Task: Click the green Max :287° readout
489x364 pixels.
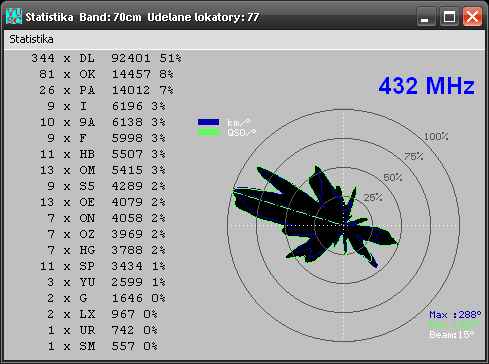Action: pyautogui.click(x=455, y=325)
